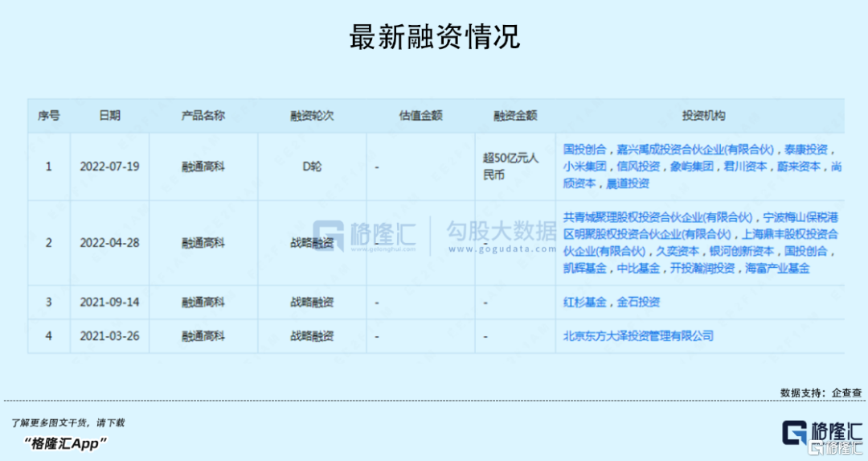Open the 国投创合 link in the D轮 row

tap(584, 150)
